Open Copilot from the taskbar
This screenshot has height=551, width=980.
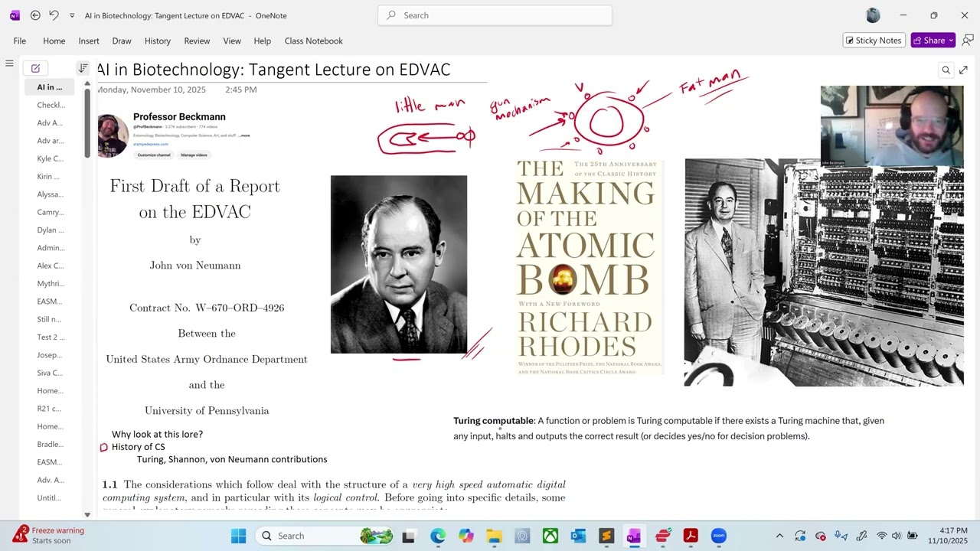click(465, 536)
